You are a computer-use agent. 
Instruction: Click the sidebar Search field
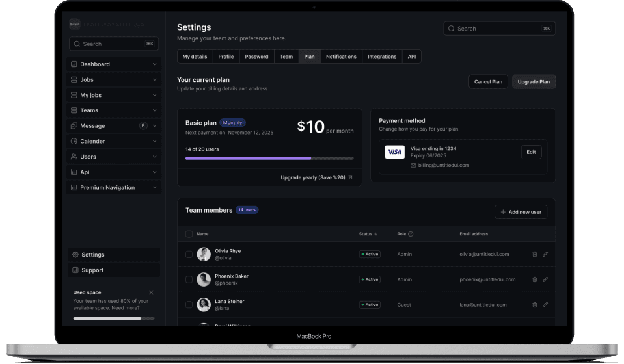(x=114, y=44)
